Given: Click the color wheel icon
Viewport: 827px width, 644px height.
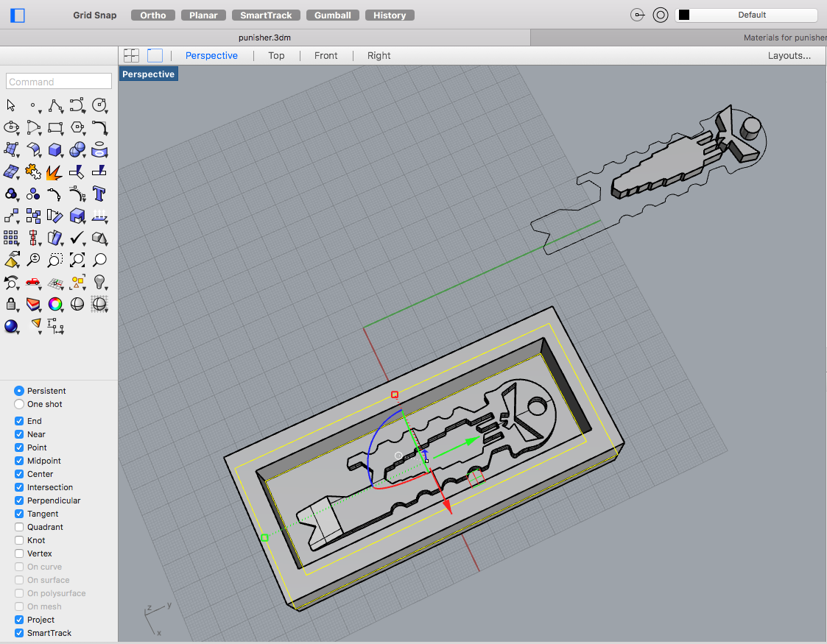Looking at the screenshot, I should [x=55, y=304].
